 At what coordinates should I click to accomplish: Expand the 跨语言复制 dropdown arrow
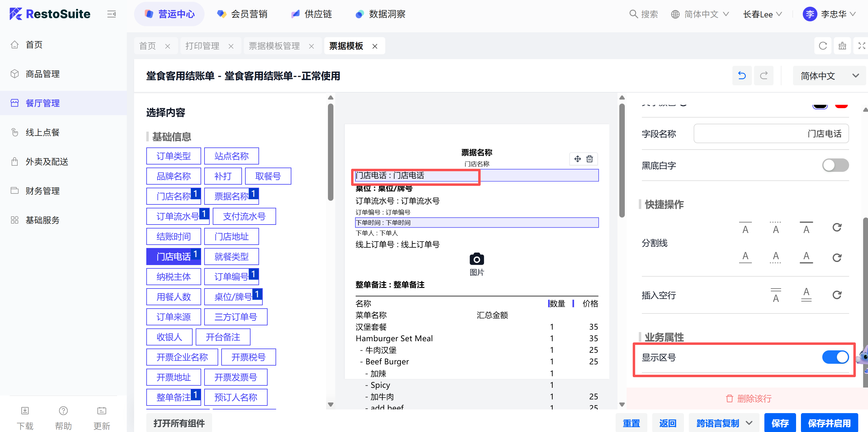coord(749,423)
